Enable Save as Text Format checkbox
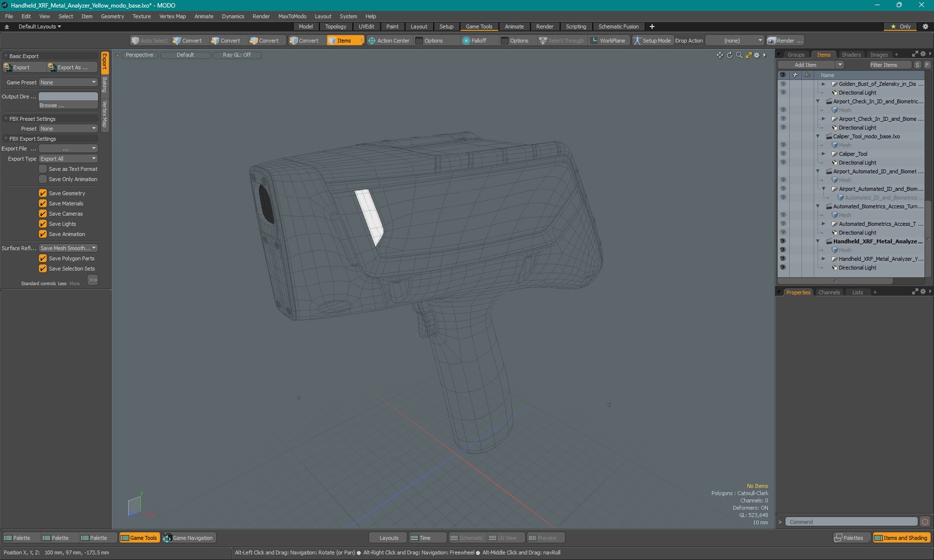 click(x=43, y=169)
